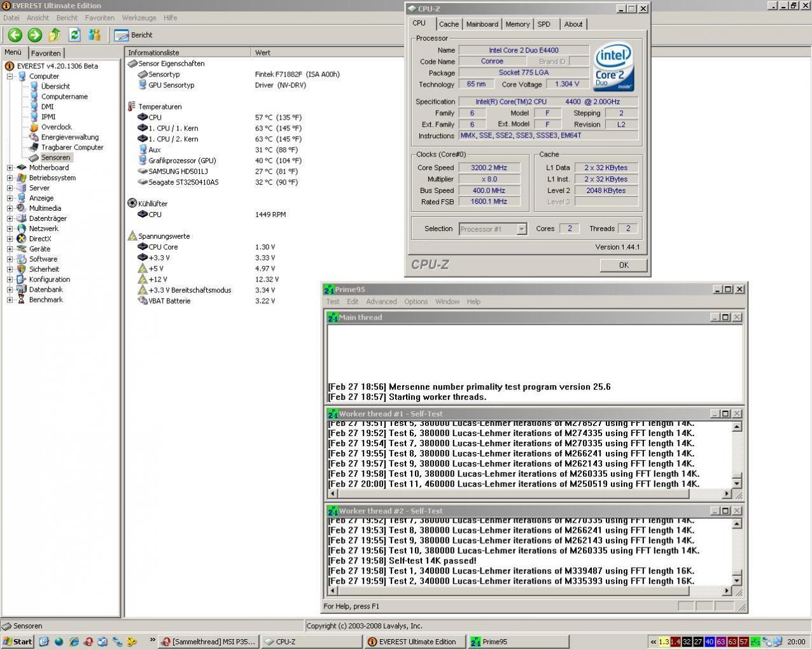Click the folder Up icon in EVEREST toolbar

pyautogui.click(x=55, y=35)
